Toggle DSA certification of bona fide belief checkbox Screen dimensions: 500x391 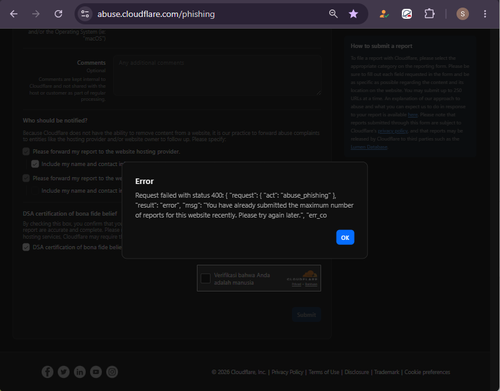coord(26,247)
